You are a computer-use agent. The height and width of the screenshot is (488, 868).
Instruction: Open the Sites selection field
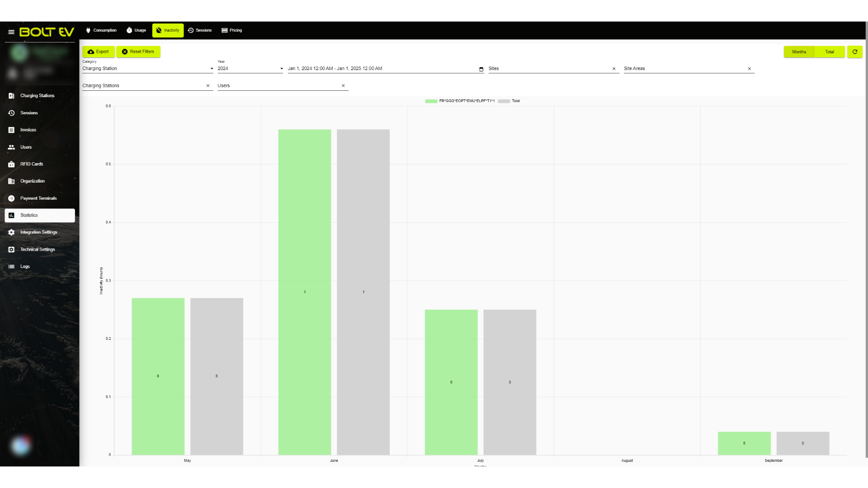pos(549,69)
